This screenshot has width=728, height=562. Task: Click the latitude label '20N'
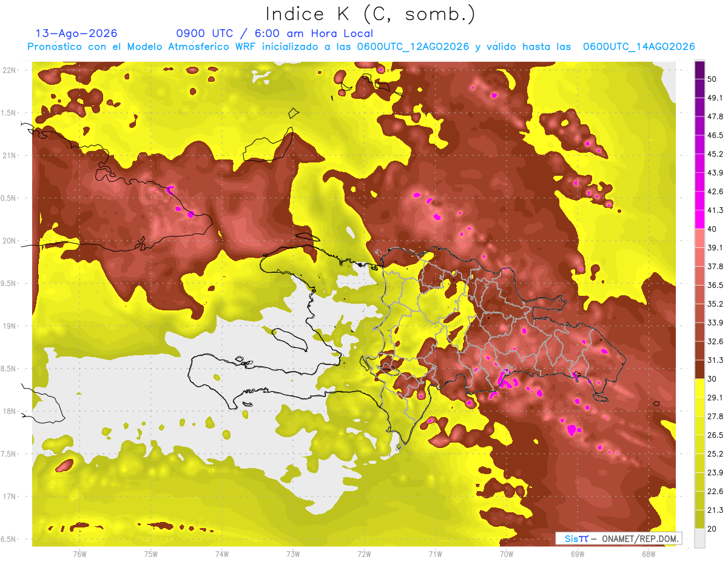click(x=10, y=241)
